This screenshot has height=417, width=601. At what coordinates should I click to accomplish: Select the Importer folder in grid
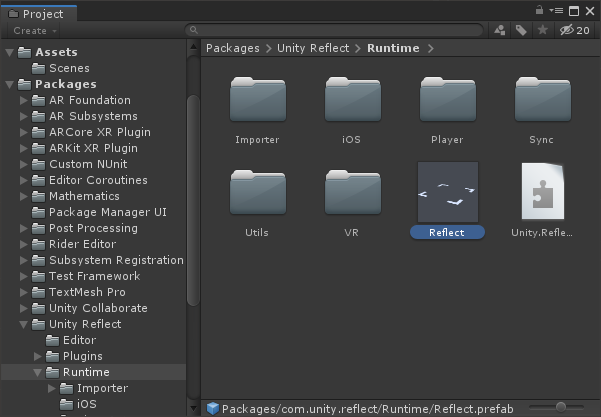pyautogui.click(x=257, y=109)
